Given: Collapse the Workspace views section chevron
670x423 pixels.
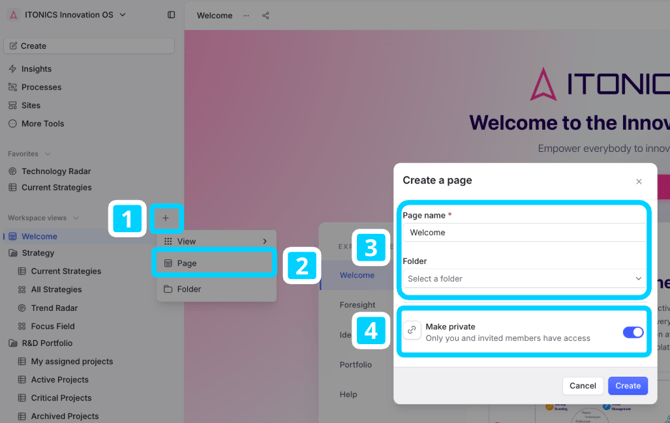Looking at the screenshot, I should [76, 218].
